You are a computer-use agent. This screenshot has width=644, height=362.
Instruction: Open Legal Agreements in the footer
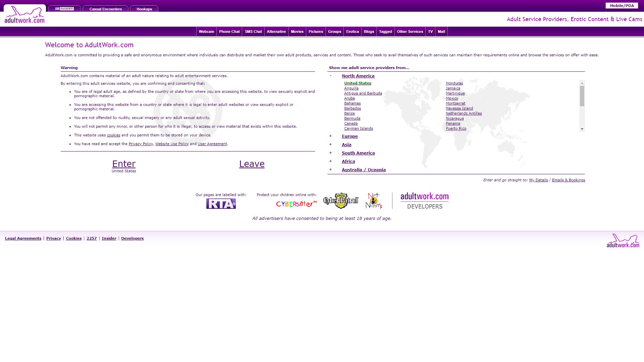23,238
